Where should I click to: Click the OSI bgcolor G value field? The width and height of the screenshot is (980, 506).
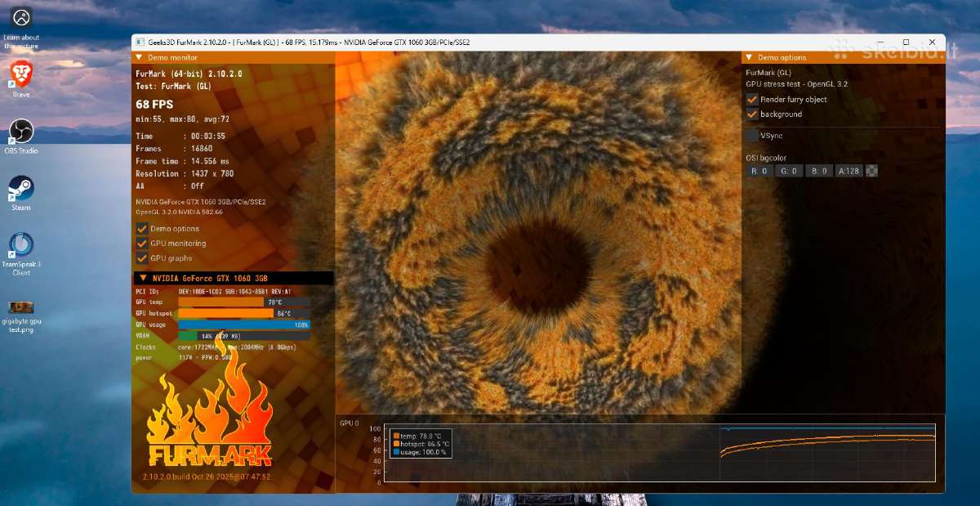[x=787, y=171]
